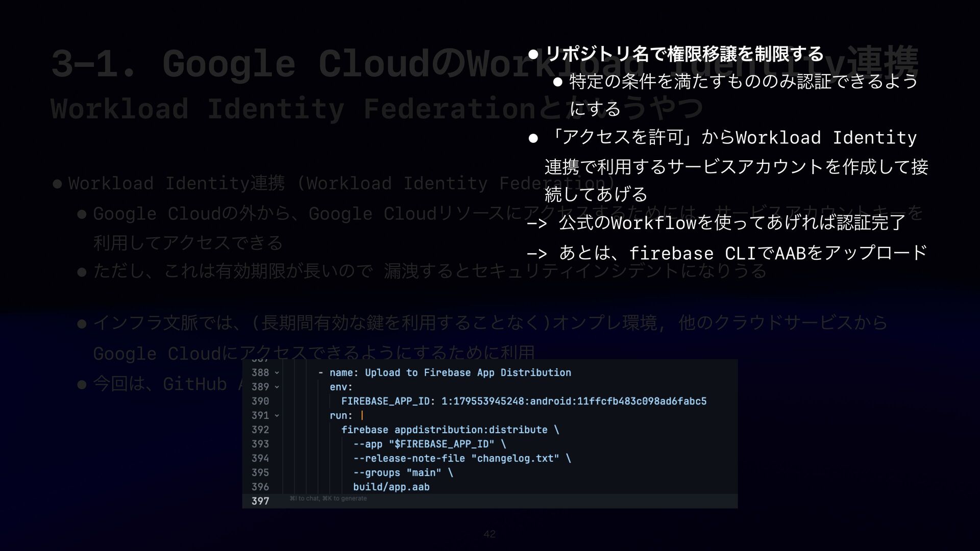Collapse the fold chevron on line 388
This screenshot has width=980, height=551.
(277, 373)
